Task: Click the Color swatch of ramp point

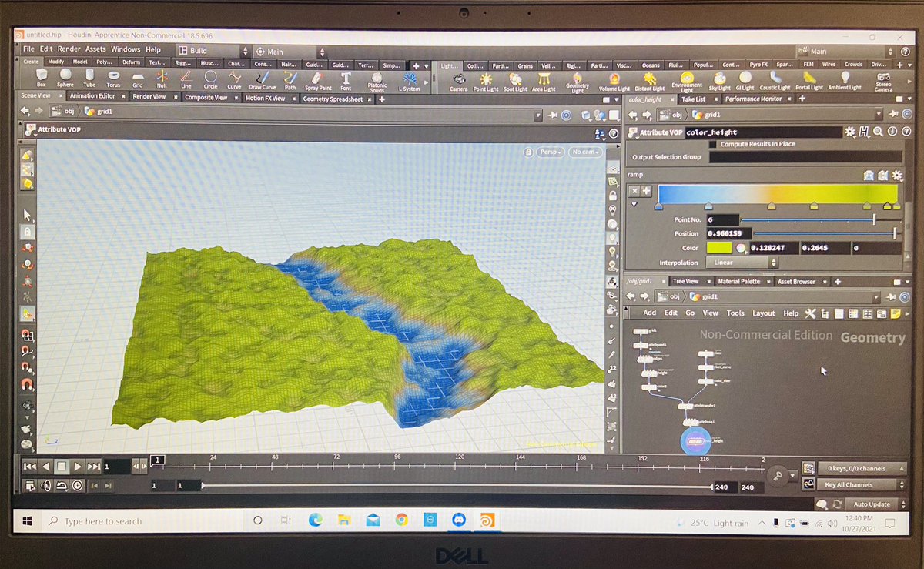Action: pos(718,248)
